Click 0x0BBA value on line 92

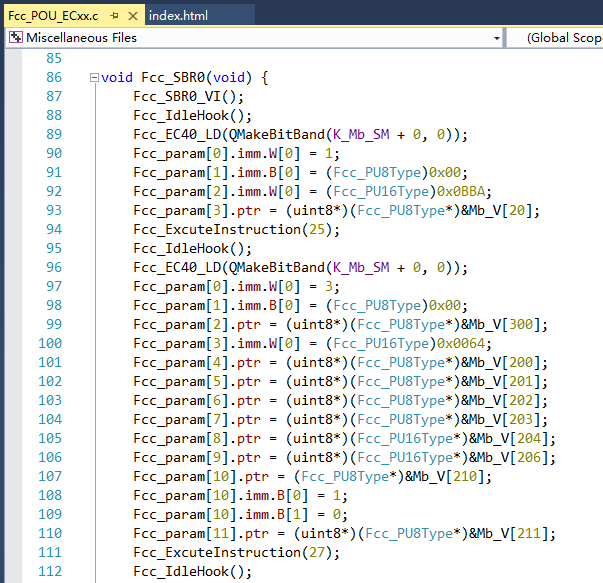(x=460, y=192)
